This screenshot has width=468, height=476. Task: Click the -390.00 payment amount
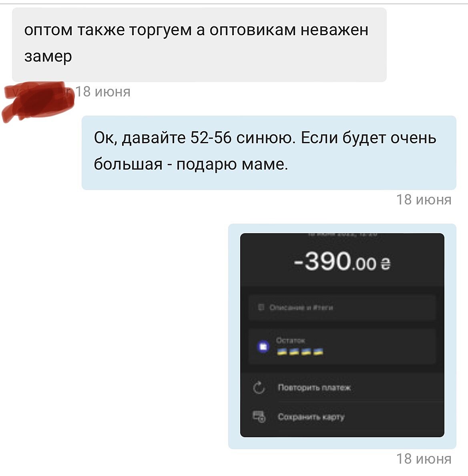click(x=342, y=261)
